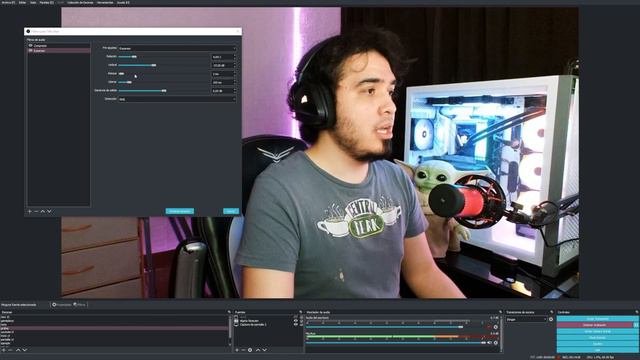Move selected source up in Fuentes
Viewport: 640px width, 360px height.
coord(258,350)
